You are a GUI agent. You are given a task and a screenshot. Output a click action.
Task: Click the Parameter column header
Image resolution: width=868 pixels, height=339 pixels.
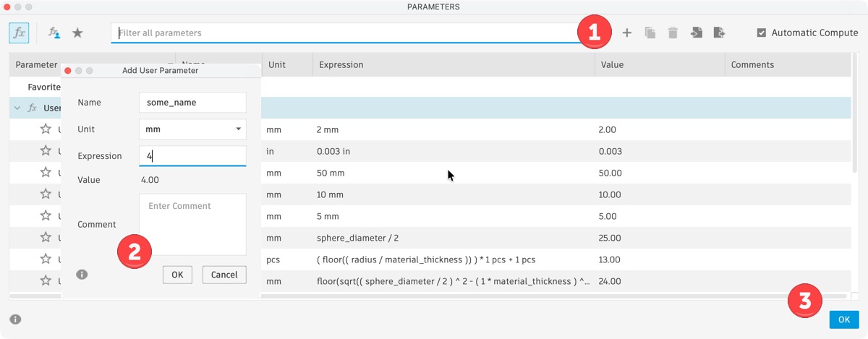(x=36, y=64)
